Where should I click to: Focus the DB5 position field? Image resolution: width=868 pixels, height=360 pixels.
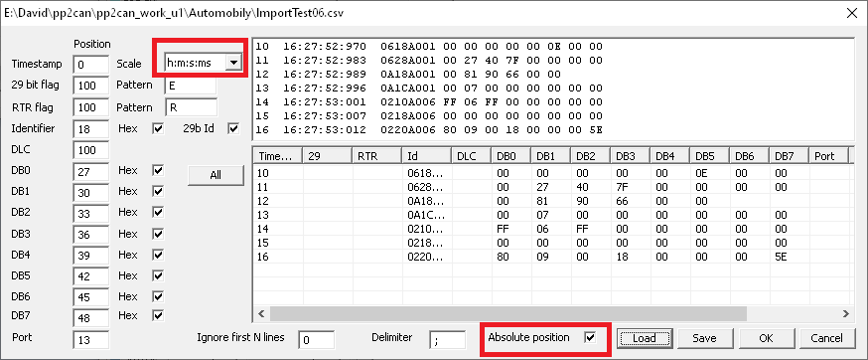tap(90, 276)
